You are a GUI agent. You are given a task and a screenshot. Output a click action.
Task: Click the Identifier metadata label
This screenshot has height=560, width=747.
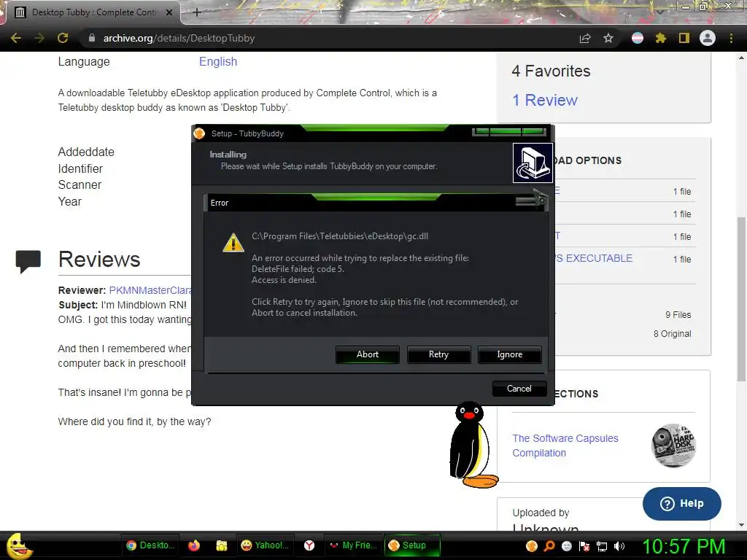click(x=80, y=168)
